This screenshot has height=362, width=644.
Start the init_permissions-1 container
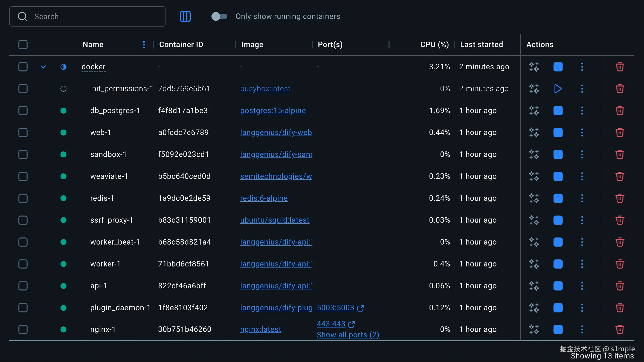point(558,89)
